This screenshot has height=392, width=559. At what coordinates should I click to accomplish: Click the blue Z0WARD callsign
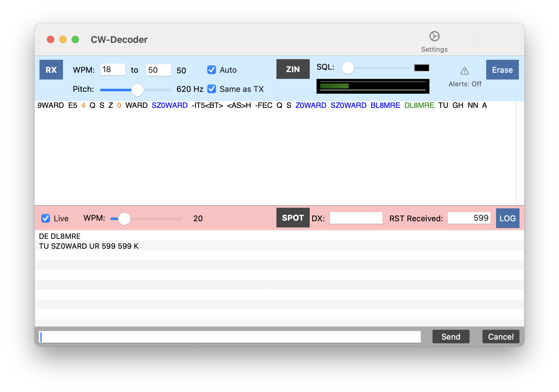311,105
